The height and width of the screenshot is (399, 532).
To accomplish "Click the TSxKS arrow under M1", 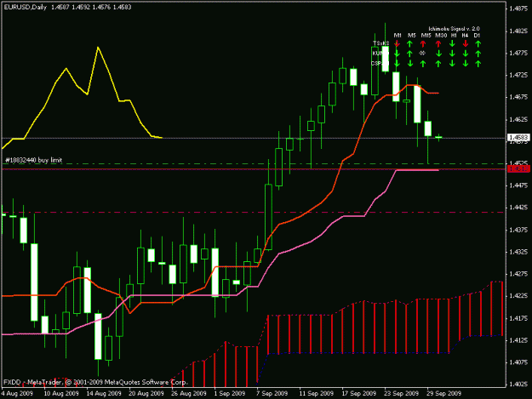I will [397, 43].
